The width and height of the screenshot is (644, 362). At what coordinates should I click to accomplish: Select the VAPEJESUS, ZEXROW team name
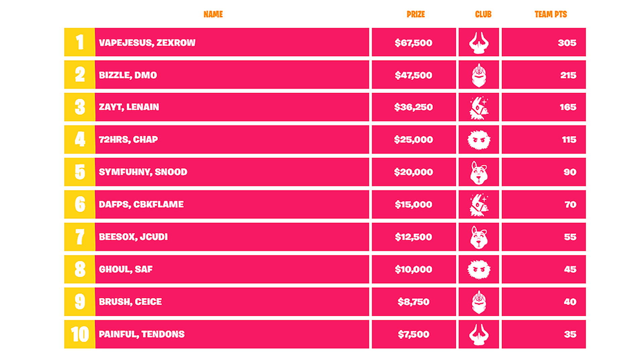click(147, 43)
